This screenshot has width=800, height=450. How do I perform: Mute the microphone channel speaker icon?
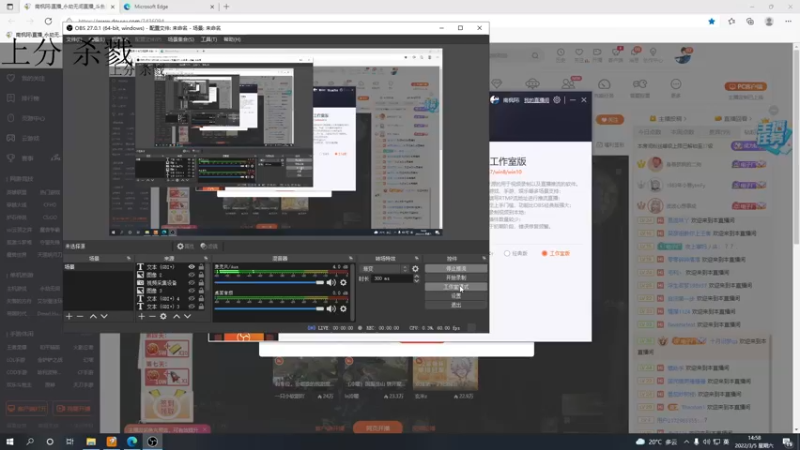(x=331, y=283)
